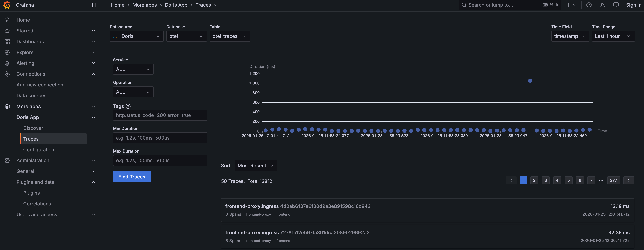Click the More apps layers icon

7,106
